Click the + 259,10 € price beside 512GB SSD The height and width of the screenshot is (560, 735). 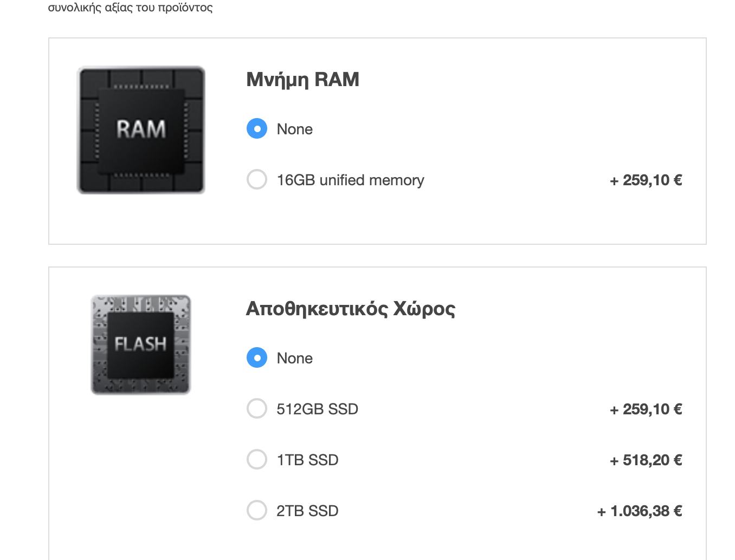pyautogui.click(x=646, y=409)
